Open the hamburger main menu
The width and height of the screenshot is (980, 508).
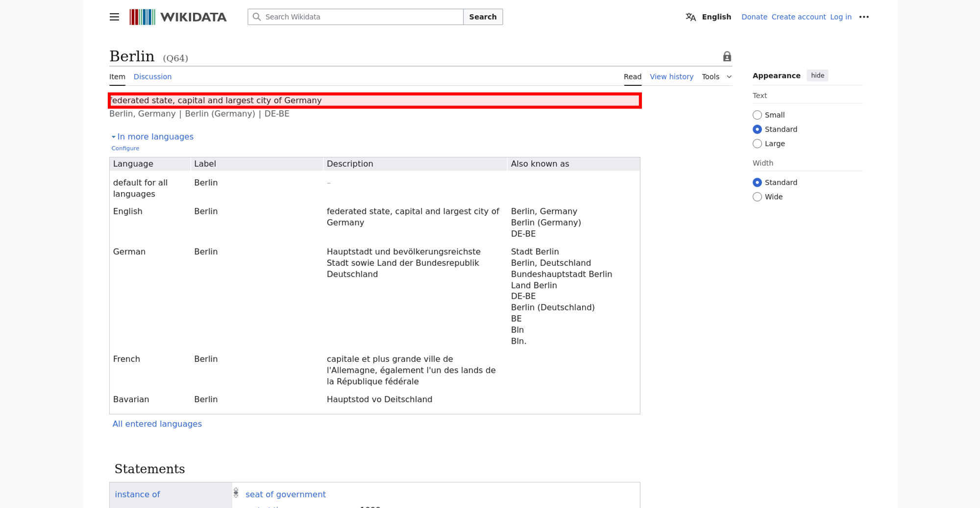114,17
